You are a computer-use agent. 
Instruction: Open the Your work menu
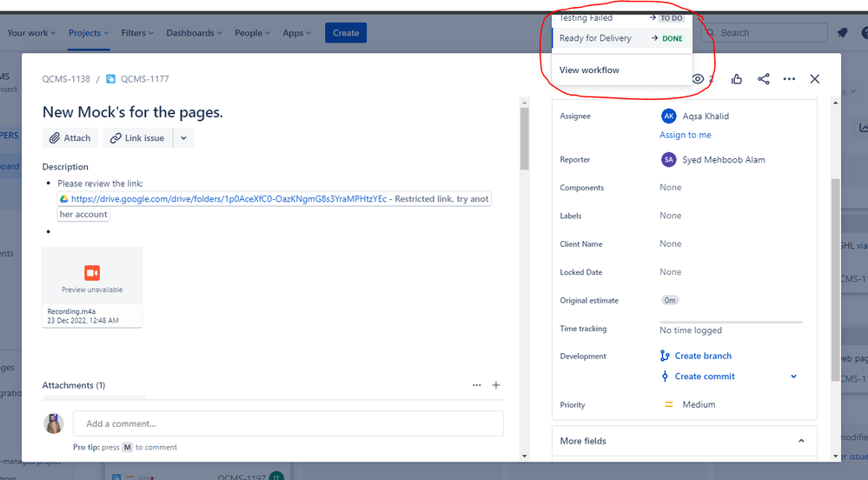point(31,33)
